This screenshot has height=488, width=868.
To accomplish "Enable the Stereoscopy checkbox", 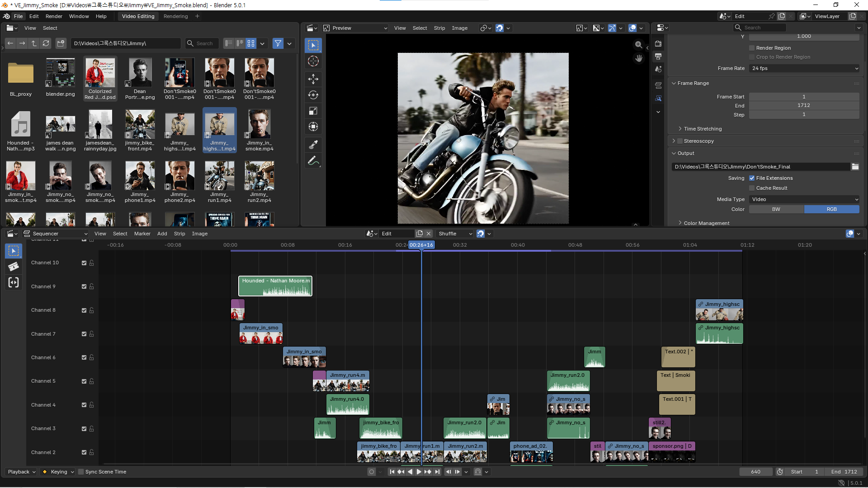I will (x=679, y=141).
